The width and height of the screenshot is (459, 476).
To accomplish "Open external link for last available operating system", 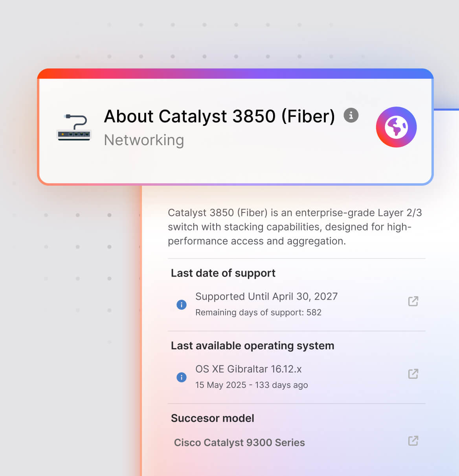I will [x=413, y=374].
